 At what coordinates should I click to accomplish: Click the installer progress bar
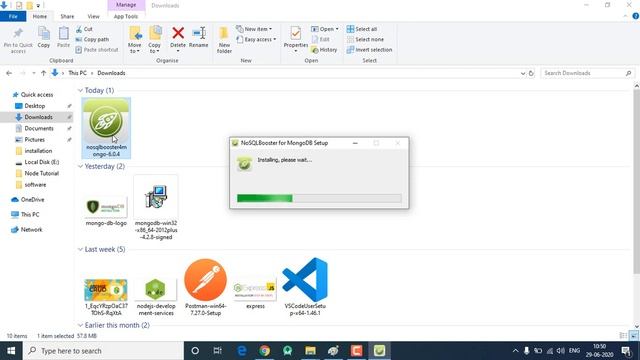click(x=319, y=198)
